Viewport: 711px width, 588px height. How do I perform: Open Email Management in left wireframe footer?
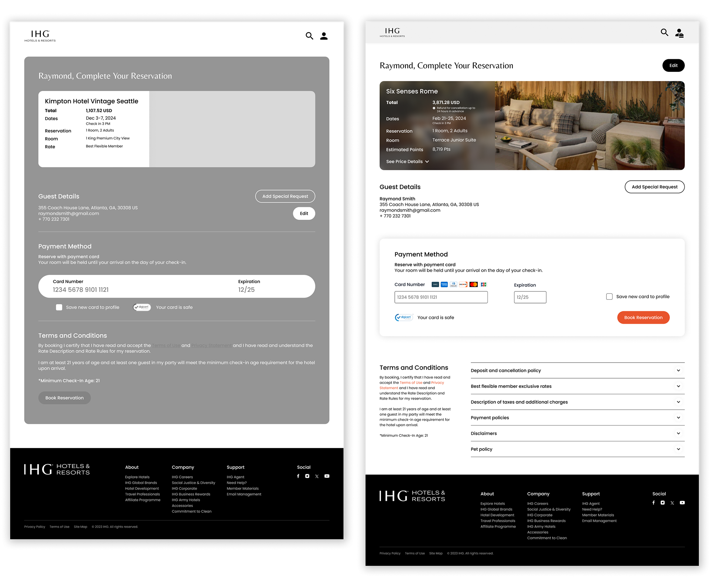click(244, 494)
